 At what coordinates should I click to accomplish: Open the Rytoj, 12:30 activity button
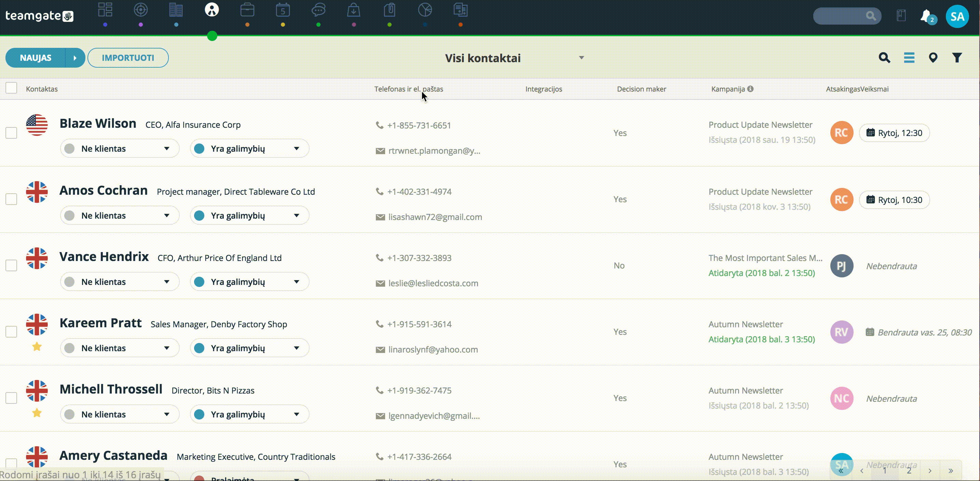(x=894, y=133)
